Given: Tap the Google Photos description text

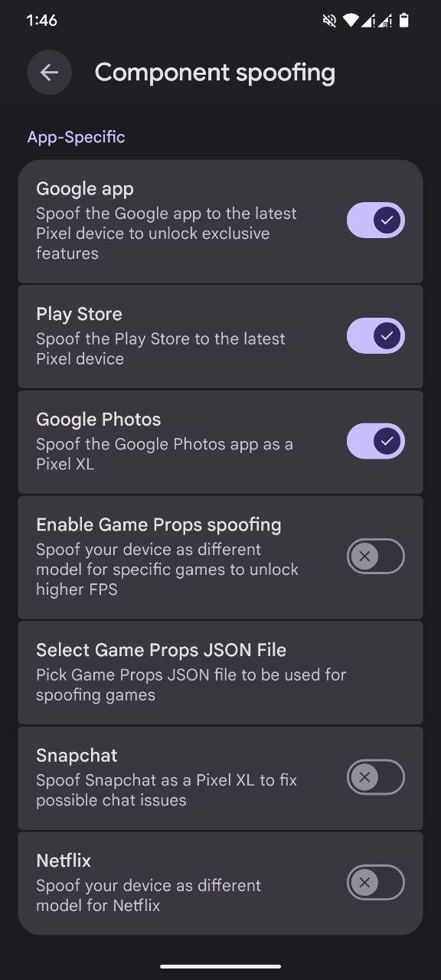Looking at the screenshot, I should (x=165, y=454).
